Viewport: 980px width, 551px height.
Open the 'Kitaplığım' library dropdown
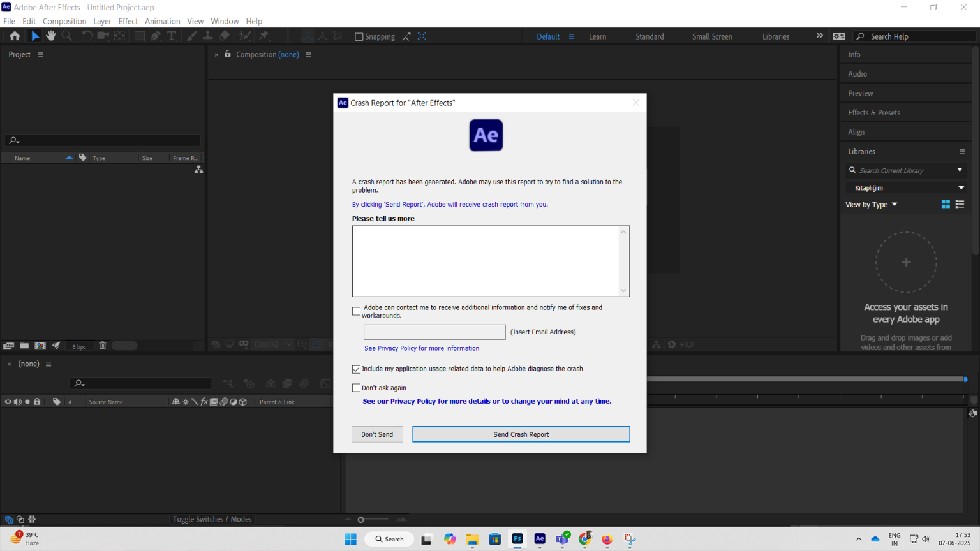point(905,187)
